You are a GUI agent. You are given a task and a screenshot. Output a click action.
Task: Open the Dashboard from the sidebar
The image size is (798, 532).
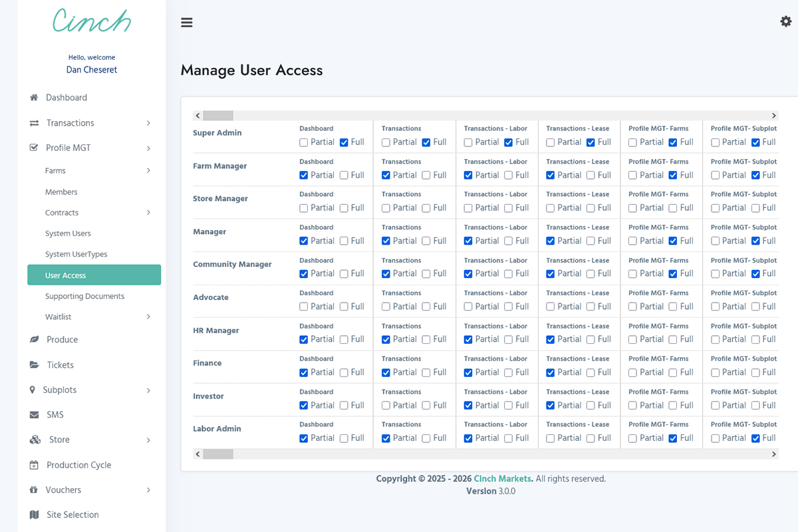pyautogui.click(x=66, y=97)
